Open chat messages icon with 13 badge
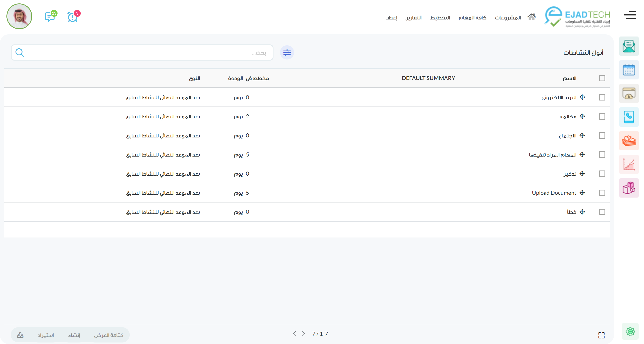The image size is (644, 344). click(50, 17)
